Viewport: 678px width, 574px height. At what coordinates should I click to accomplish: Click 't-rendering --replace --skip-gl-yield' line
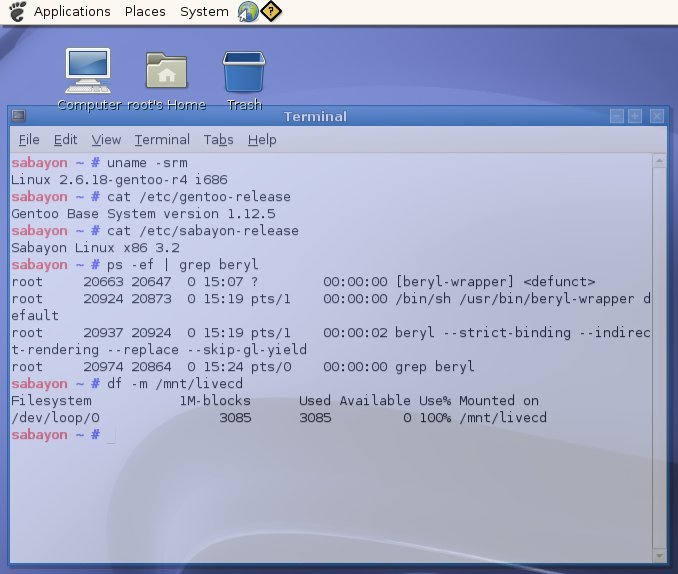(x=159, y=350)
